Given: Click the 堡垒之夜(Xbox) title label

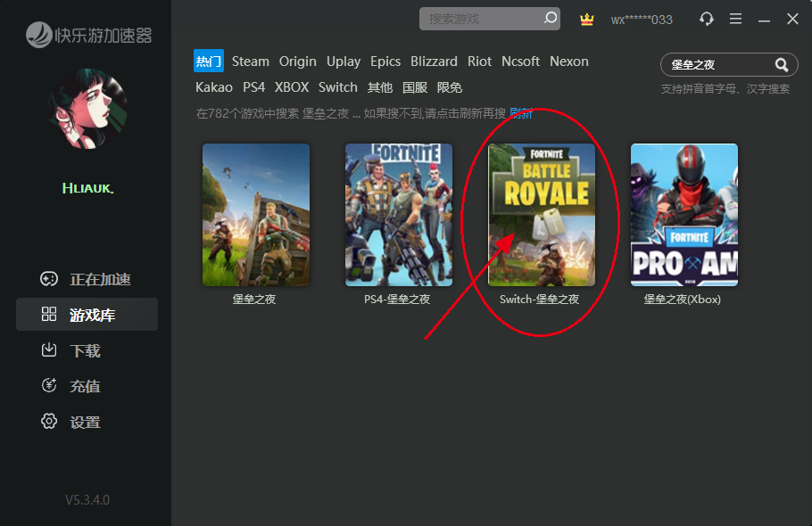Looking at the screenshot, I should (x=682, y=299).
